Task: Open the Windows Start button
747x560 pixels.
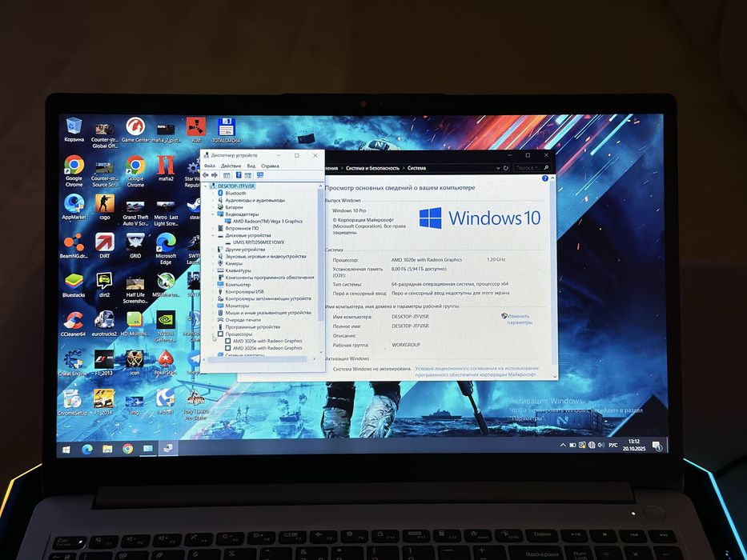Action: click(66, 449)
